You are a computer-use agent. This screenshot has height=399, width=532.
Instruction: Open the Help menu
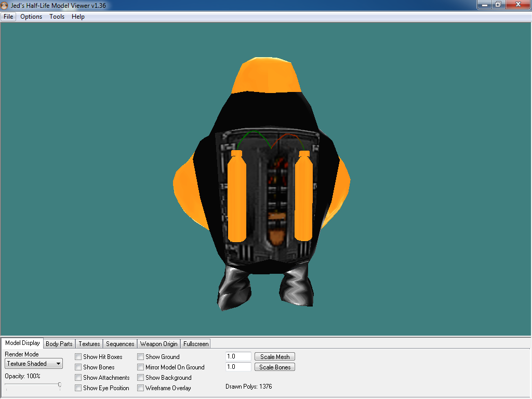tap(78, 17)
